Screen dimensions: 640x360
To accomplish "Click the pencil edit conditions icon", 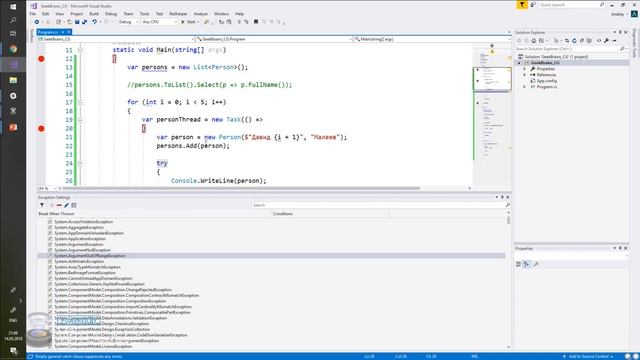I will (x=67, y=205).
